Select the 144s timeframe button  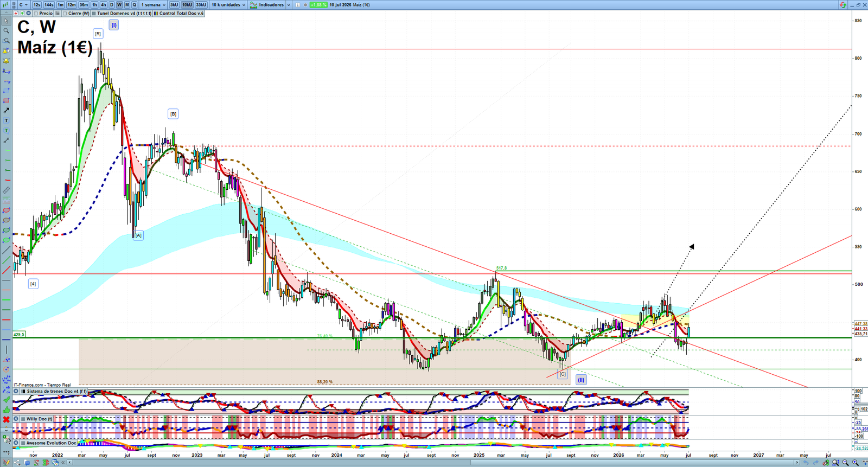coord(49,5)
